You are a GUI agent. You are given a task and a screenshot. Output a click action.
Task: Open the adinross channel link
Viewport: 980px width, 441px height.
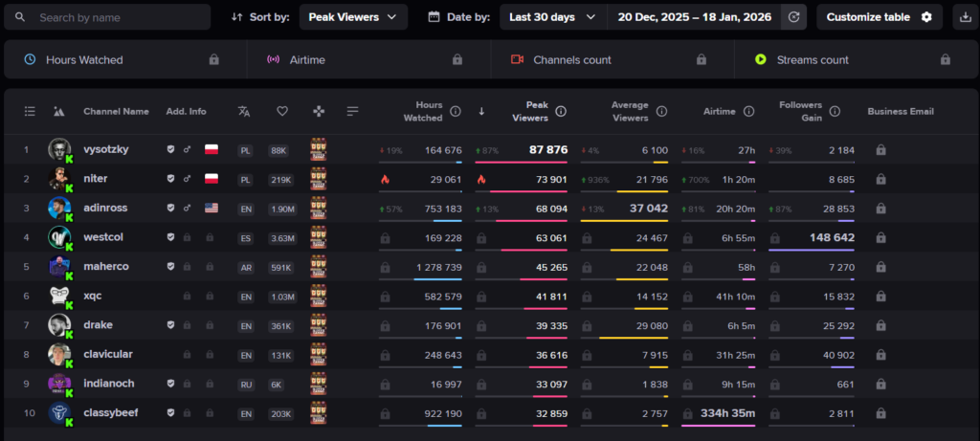tap(107, 209)
